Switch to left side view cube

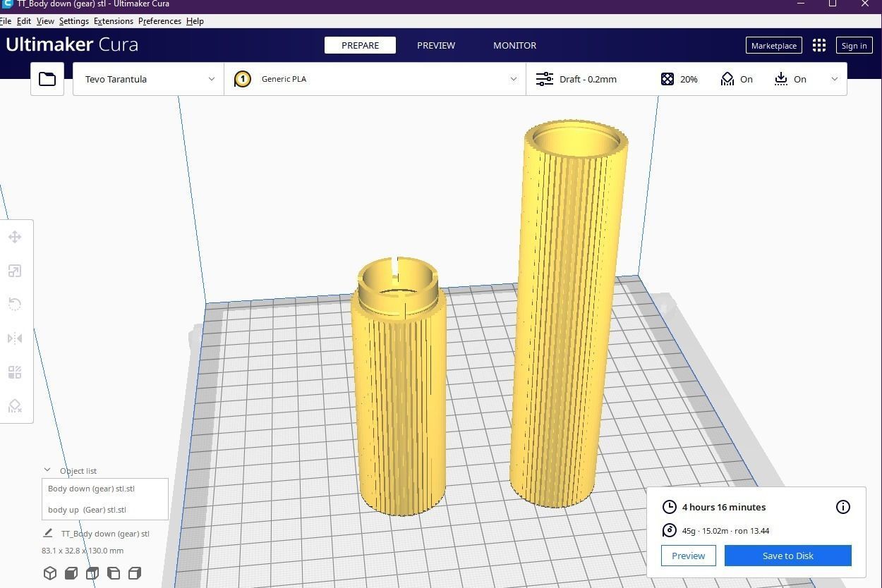click(x=114, y=573)
